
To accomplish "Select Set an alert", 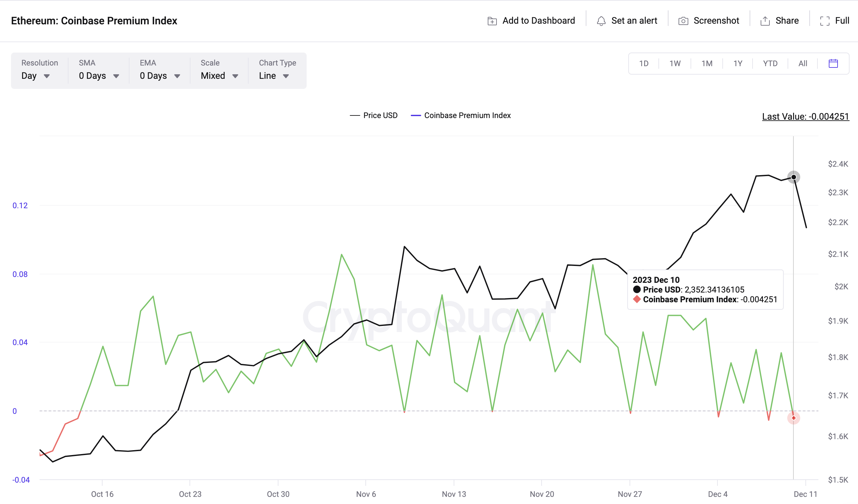I will coord(634,21).
